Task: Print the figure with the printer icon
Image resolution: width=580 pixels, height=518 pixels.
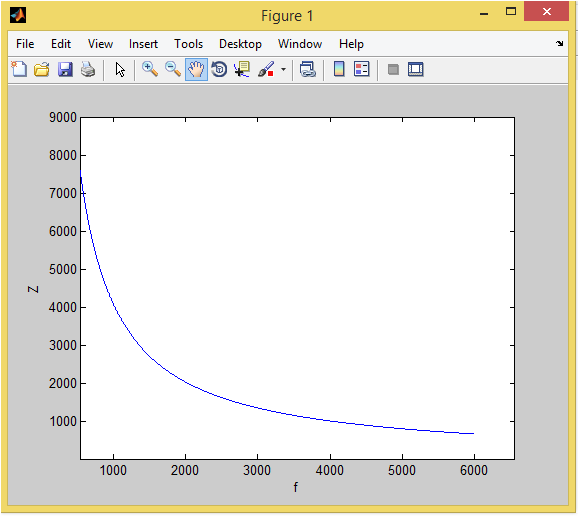Action: pos(88,69)
